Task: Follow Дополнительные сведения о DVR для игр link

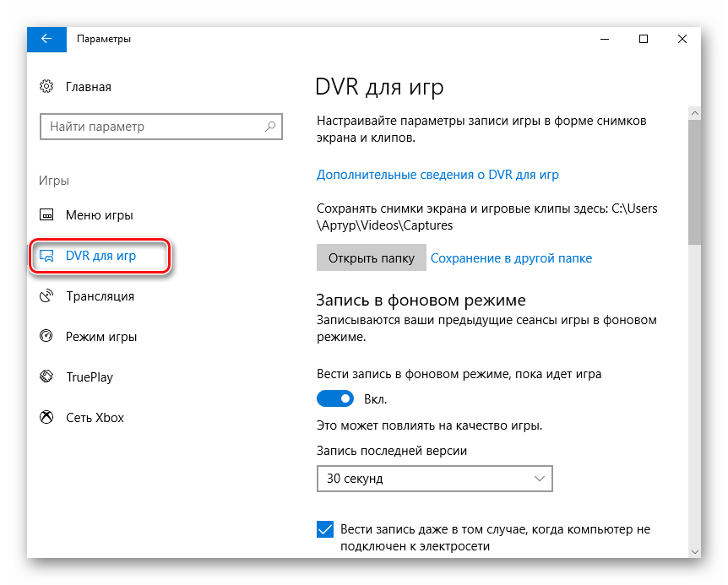Action: 437,175
